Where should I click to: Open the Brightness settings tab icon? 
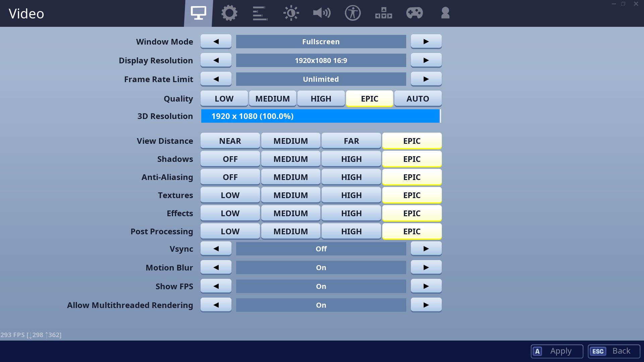(291, 13)
